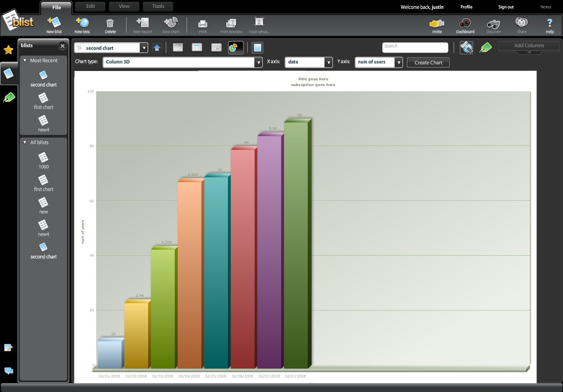Click the chat bubbles sidebar icon
Image resolution: width=563 pixels, height=392 pixels.
tap(8, 370)
